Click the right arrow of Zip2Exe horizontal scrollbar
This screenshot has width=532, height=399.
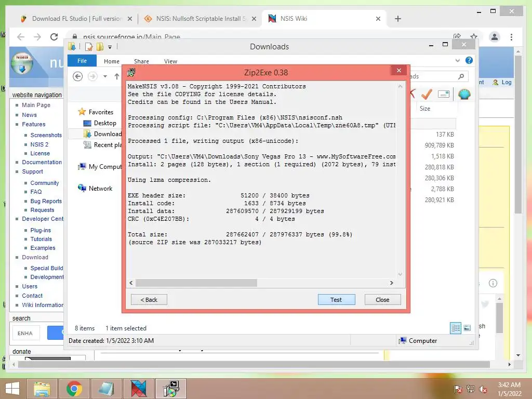(392, 283)
